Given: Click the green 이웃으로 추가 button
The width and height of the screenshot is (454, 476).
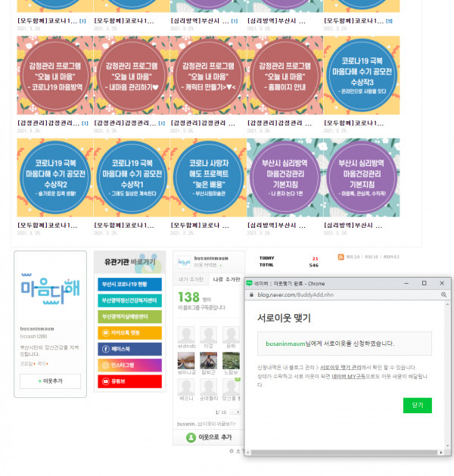Looking at the screenshot, I should coord(208,437).
